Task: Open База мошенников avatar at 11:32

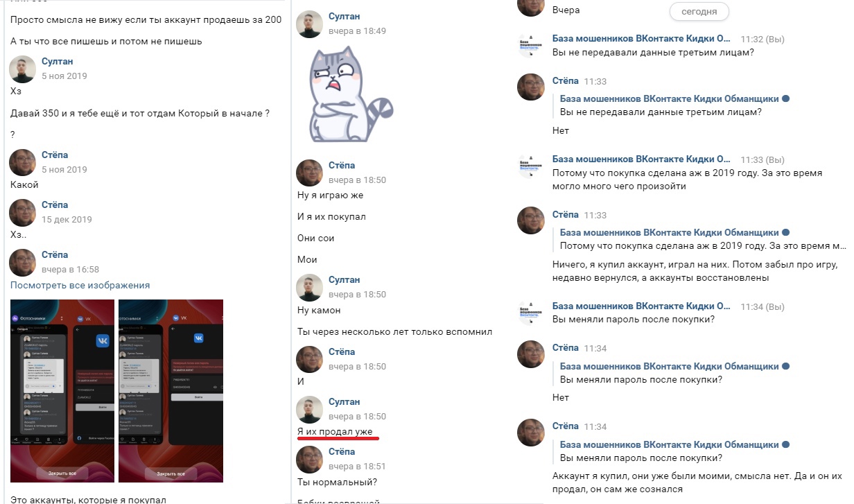Action: click(531, 46)
